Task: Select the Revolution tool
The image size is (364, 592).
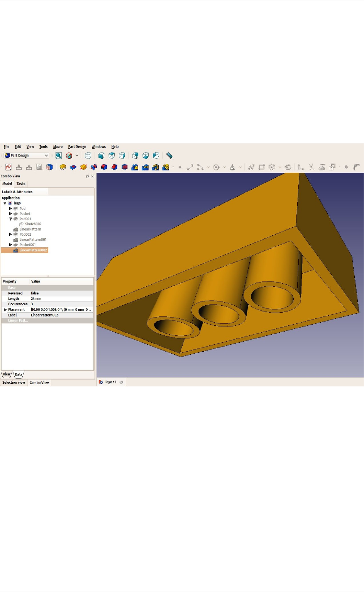Action: tap(83, 167)
